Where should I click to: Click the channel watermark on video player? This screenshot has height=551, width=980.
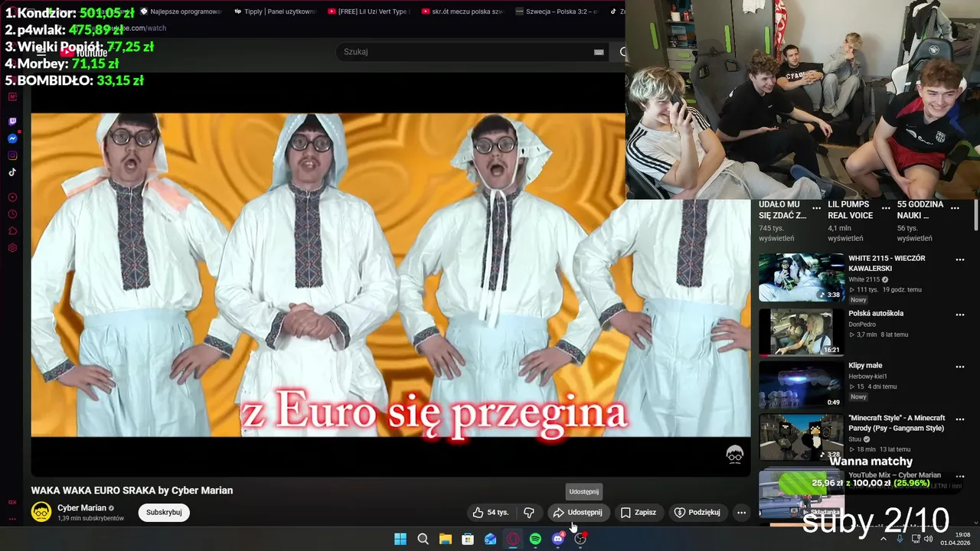click(734, 455)
